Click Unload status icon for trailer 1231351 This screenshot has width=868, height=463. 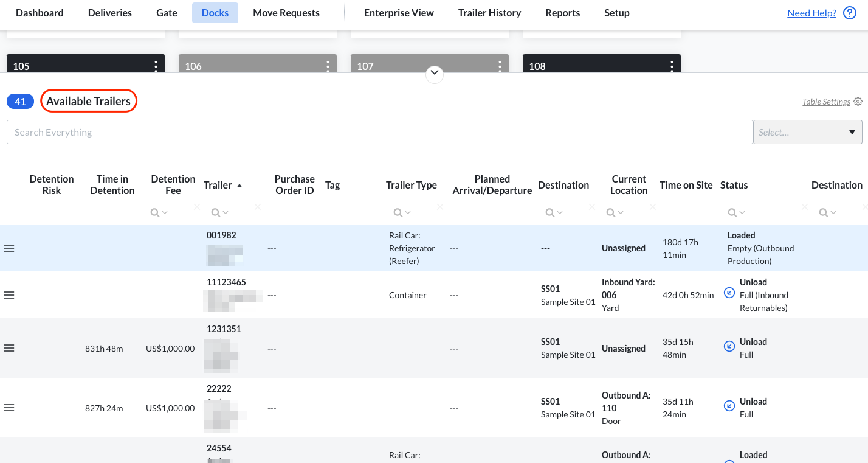coord(729,346)
